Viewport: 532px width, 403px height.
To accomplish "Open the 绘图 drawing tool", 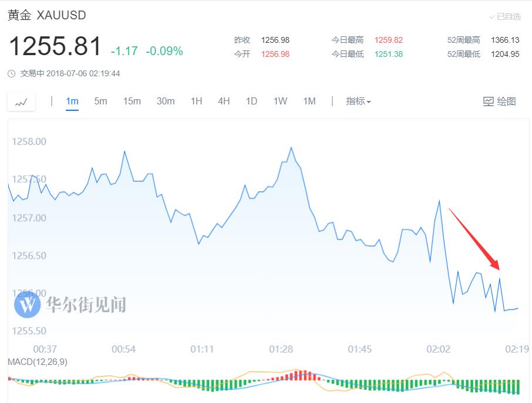I will (499, 101).
